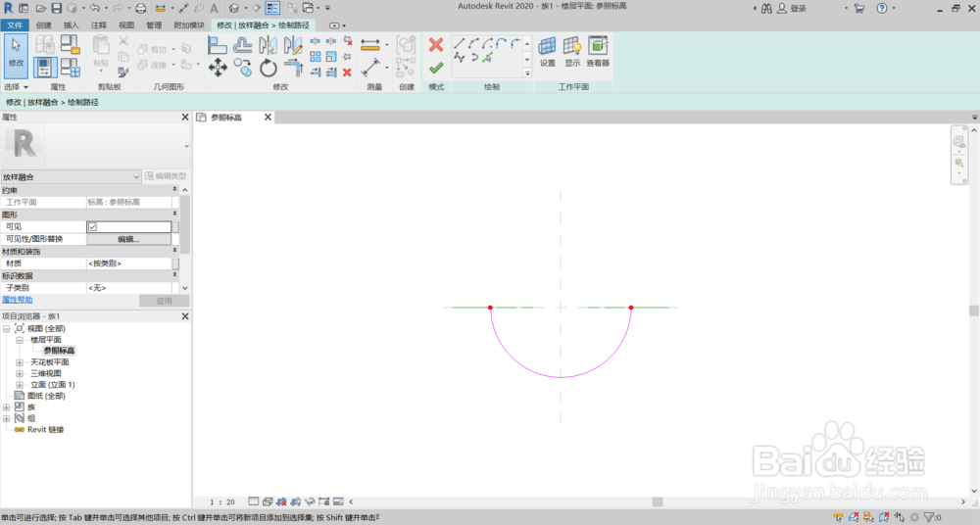Select the Rotate tool
This screenshot has height=525, width=980.
(x=269, y=68)
